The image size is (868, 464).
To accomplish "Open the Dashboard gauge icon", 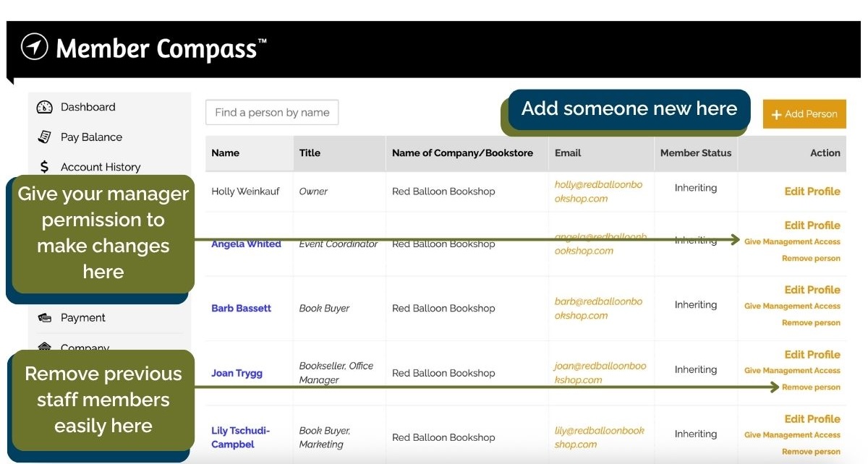I will [44, 107].
